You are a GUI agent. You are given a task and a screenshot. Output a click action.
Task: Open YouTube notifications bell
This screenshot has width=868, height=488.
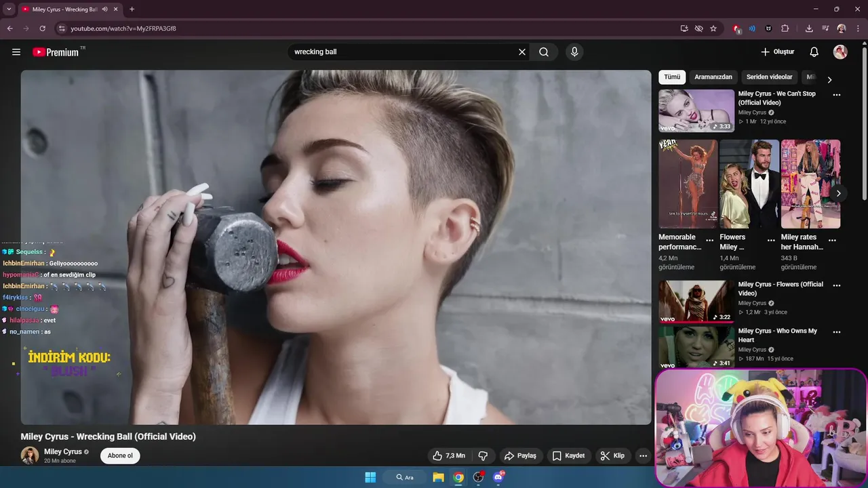pos(814,52)
